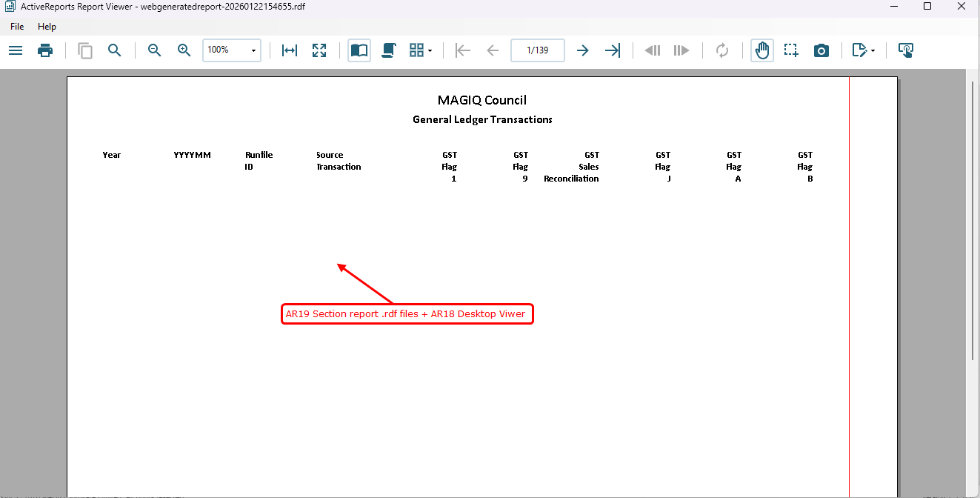Fit the whole page in view
The width and height of the screenshot is (980, 498).
pos(319,50)
